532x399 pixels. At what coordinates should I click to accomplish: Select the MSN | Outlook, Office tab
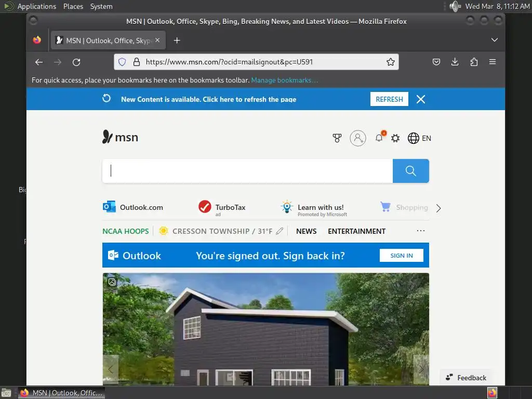(108, 41)
